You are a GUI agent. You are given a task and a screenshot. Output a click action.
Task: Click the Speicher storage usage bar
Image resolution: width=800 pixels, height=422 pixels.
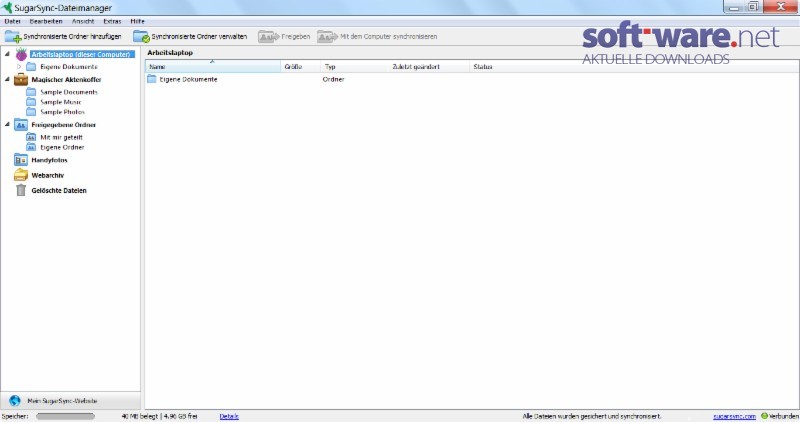point(65,416)
